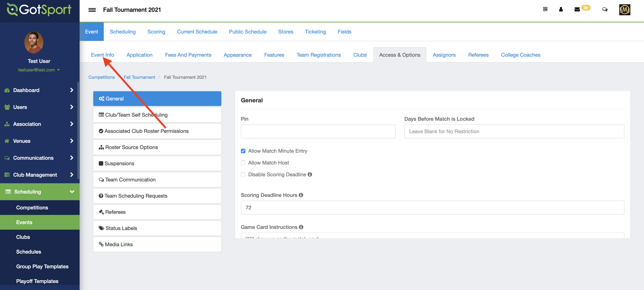Open the Public Schedule tab
The width and height of the screenshot is (644, 290).
coord(248,32)
